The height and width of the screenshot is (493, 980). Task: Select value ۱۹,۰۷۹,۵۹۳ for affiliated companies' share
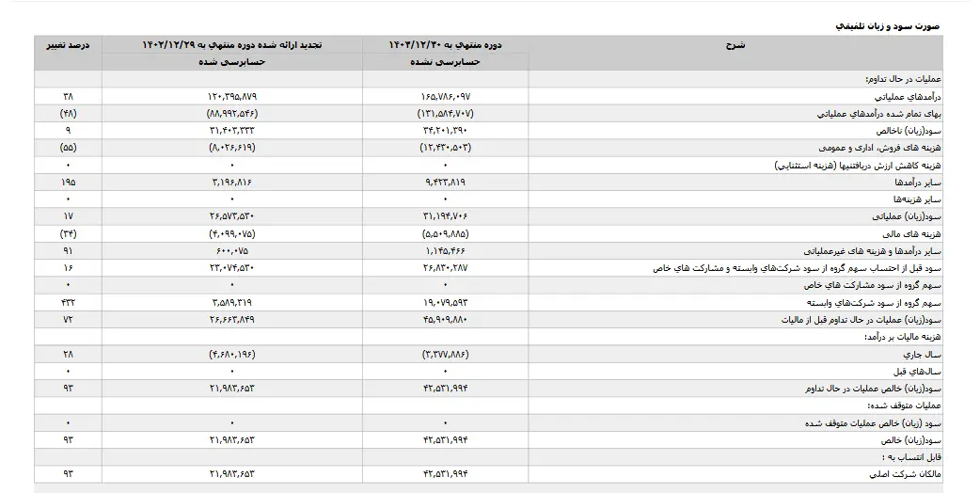445,302
